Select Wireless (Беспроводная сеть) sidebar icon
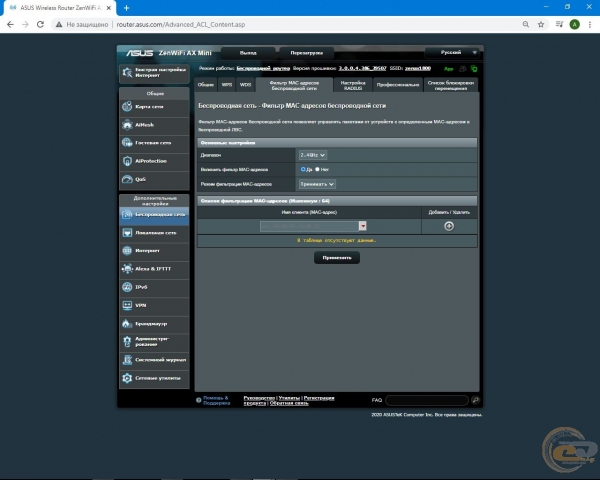Image resolution: width=600 pixels, height=480 pixels. [x=127, y=214]
